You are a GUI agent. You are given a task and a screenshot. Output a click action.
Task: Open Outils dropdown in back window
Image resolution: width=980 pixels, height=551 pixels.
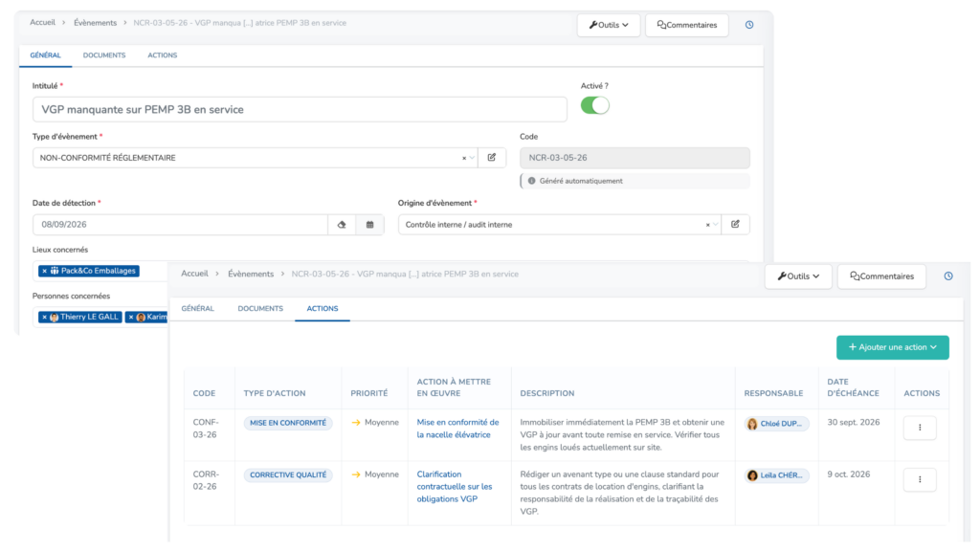(608, 25)
